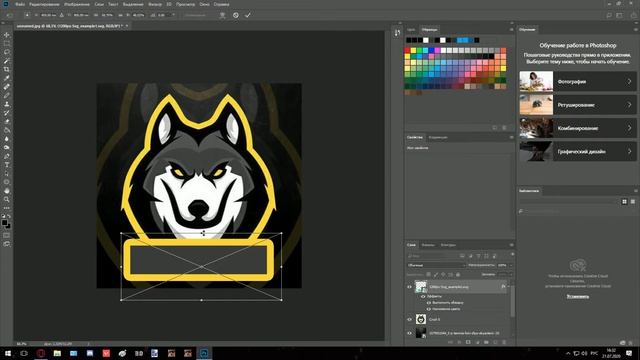Image resolution: width=640 pixels, height=360 pixels.
Task: Click the history icon beside the canvas
Action: click(398, 33)
